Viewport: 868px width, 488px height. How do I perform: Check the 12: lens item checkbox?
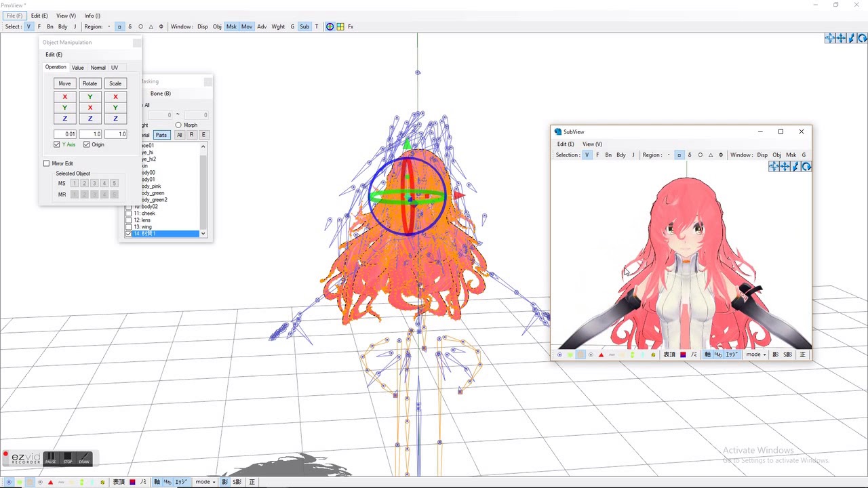(129, 220)
